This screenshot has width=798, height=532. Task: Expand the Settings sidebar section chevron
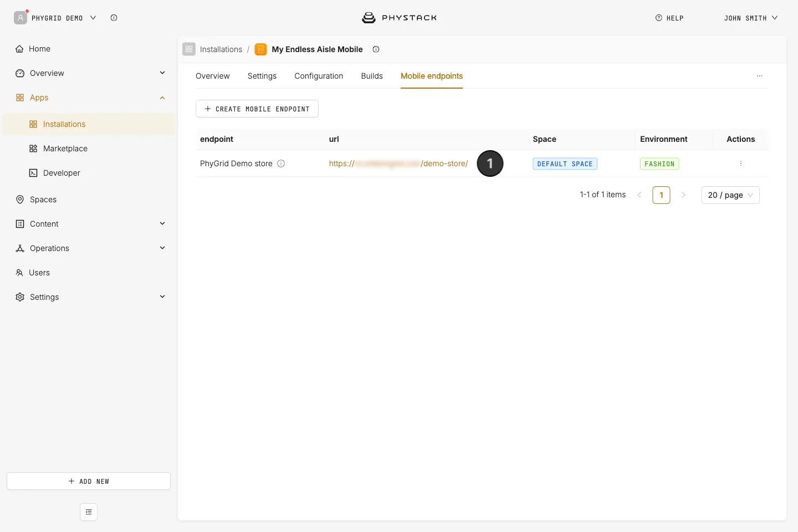tap(162, 296)
